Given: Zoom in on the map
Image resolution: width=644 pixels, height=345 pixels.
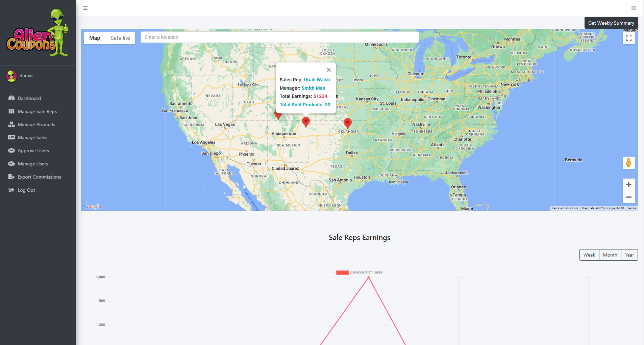Looking at the screenshot, I should (x=628, y=185).
